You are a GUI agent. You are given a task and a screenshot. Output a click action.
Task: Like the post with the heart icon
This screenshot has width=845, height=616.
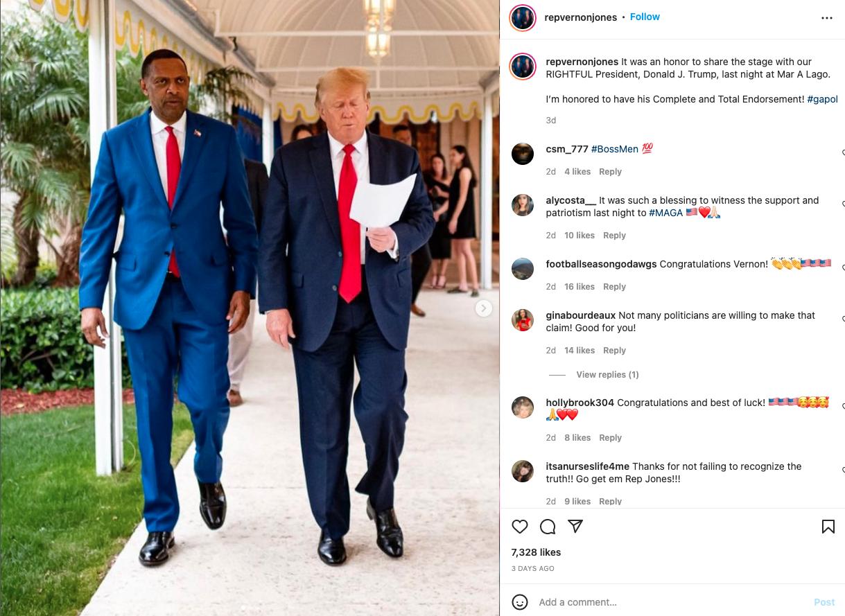pos(520,527)
